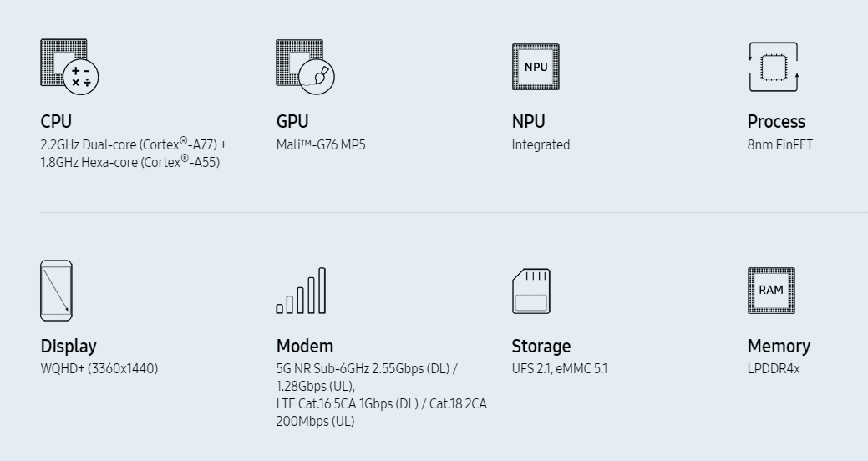Click the UFS 2.1, eMMC 5.1 text
The width and height of the screenshot is (868, 461).
[x=560, y=368]
